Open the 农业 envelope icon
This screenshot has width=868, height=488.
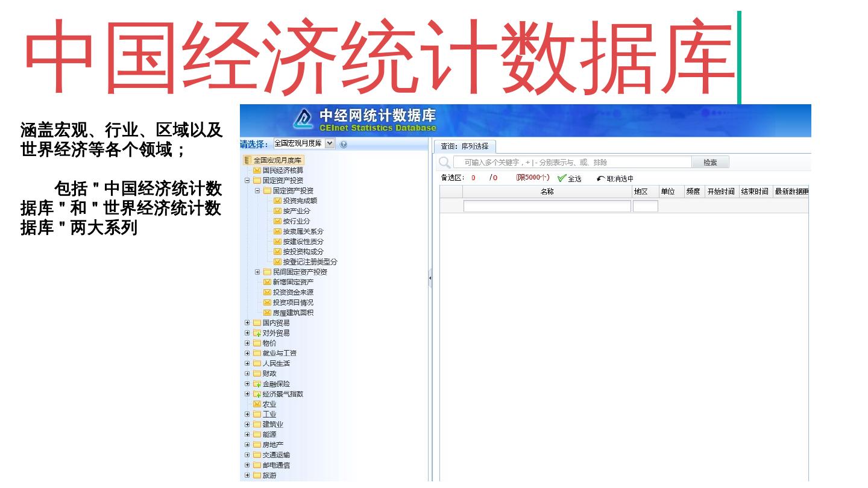[x=257, y=404]
